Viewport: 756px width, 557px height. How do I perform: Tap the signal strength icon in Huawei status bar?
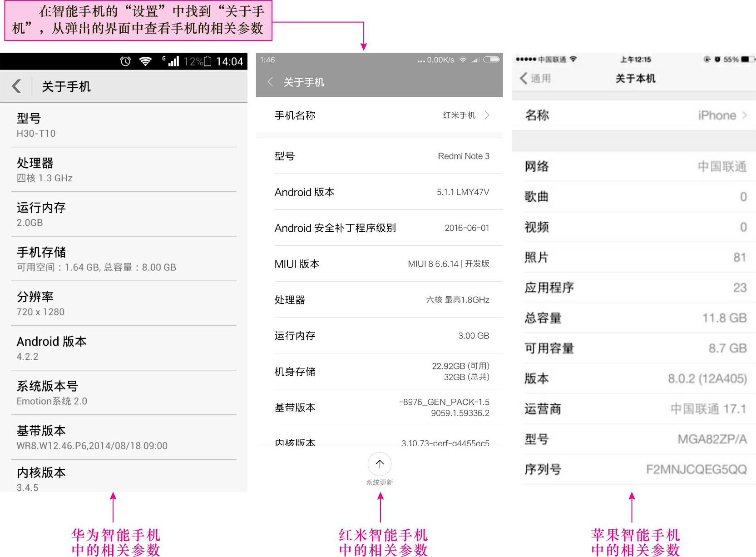173,61
